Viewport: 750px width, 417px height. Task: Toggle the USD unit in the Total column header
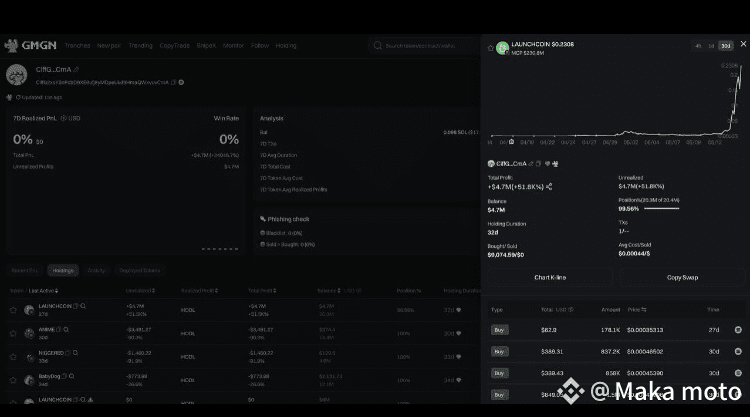[564, 310]
